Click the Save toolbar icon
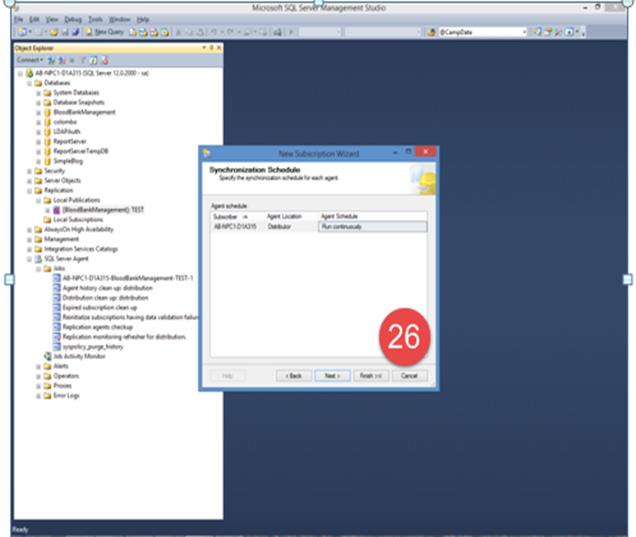Image resolution: width=636 pixels, height=537 pixels. pyautogui.click(x=65, y=32)
